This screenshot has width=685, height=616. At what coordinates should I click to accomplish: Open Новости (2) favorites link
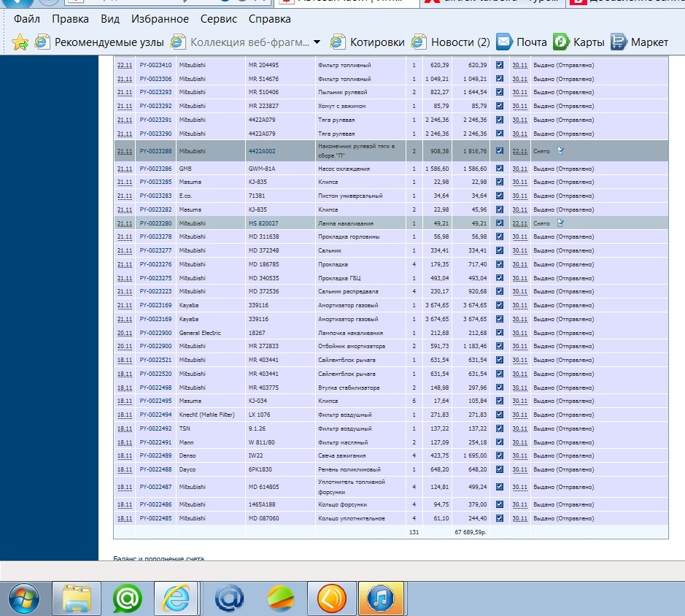[x=460, y=42]
